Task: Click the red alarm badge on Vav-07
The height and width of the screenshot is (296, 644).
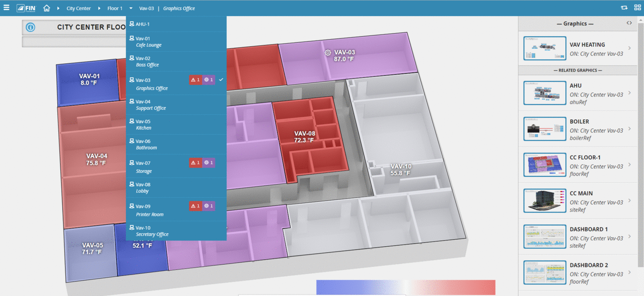Action: pyautogui.click(x=195, y=163)
